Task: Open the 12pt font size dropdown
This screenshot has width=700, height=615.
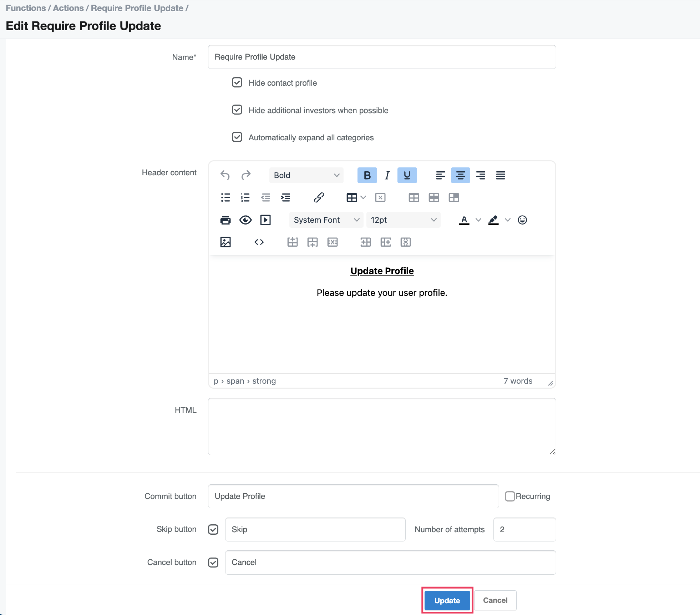Action: [x=403, y=220]
